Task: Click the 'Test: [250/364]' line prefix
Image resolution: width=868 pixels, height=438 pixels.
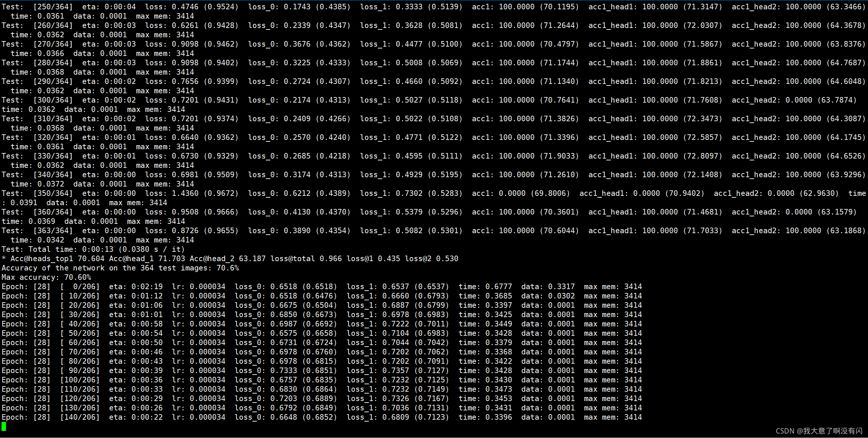Action: [37, 7]
